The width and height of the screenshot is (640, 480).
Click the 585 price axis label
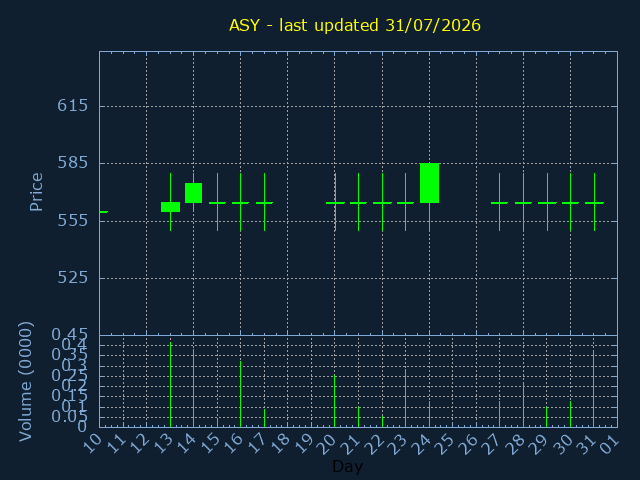(x=73, y=163)
